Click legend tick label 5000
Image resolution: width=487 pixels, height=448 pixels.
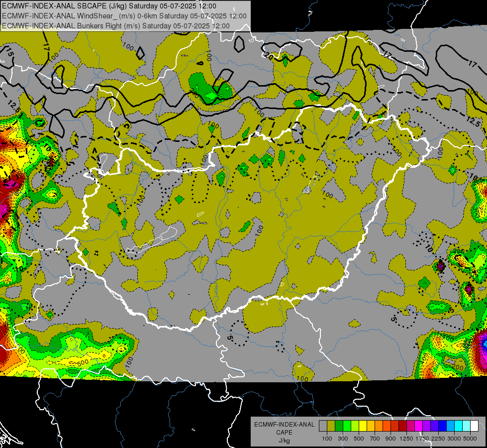470,439
